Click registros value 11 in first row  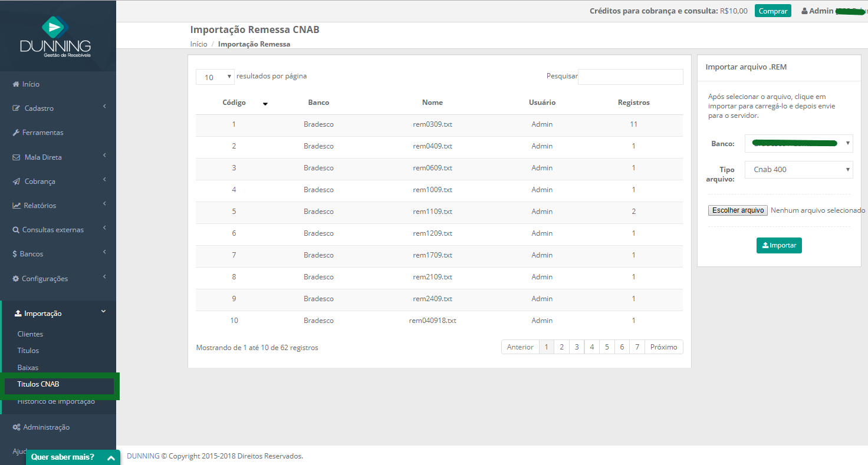pyautogui.click(x=634, y=124)
